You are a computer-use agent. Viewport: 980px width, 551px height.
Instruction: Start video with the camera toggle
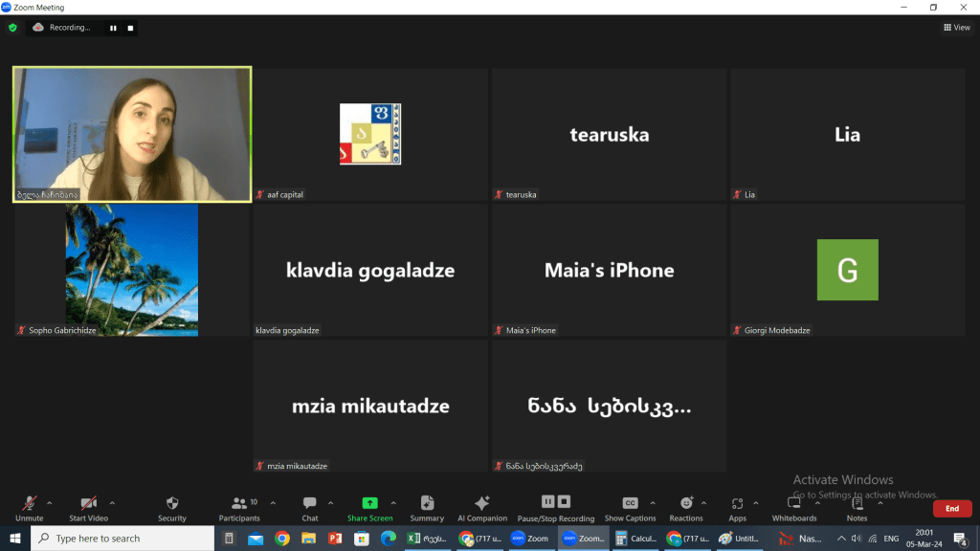click(88, 507)
